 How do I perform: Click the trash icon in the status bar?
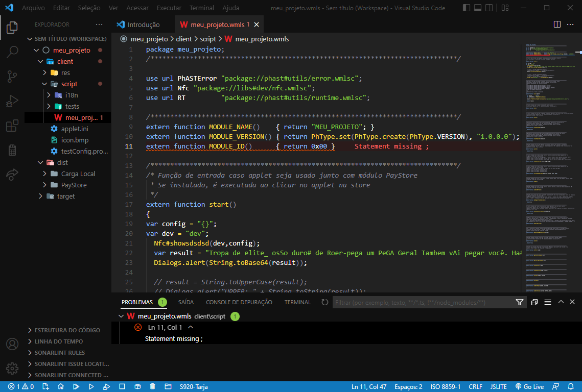pyautogui.click(x=152, y=386)
